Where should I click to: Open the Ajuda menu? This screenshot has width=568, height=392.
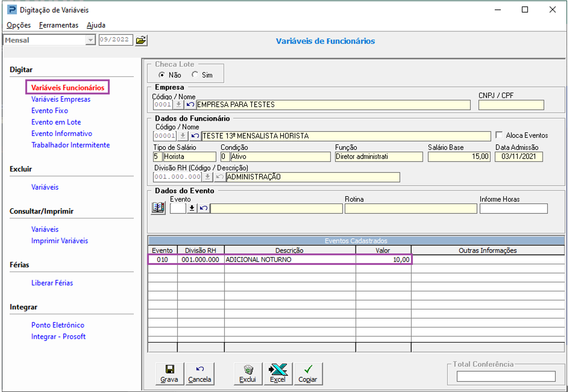pyautogui.click(x=96, y=25)
